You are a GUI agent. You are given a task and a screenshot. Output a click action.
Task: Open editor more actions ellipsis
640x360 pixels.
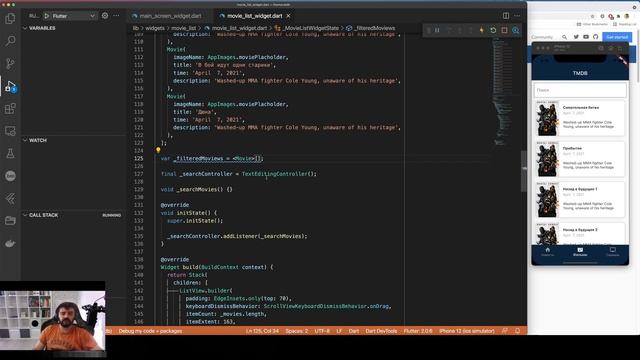517,16
